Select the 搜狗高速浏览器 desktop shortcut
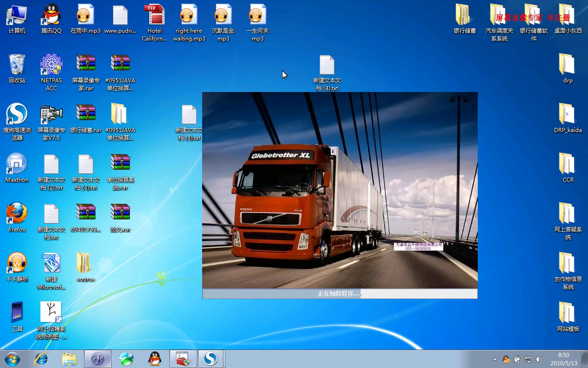The height and width of the screenshot is (368, 588). pyautogui.click(x=17, y=121)
